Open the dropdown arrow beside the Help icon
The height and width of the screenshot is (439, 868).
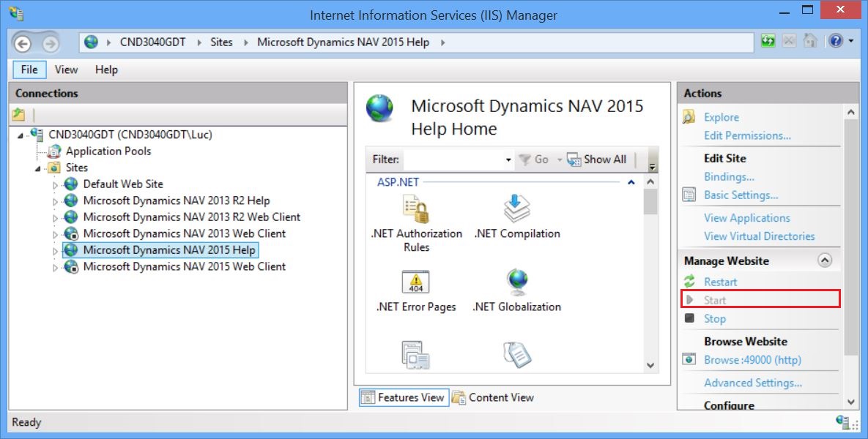(x=851, y=42)
